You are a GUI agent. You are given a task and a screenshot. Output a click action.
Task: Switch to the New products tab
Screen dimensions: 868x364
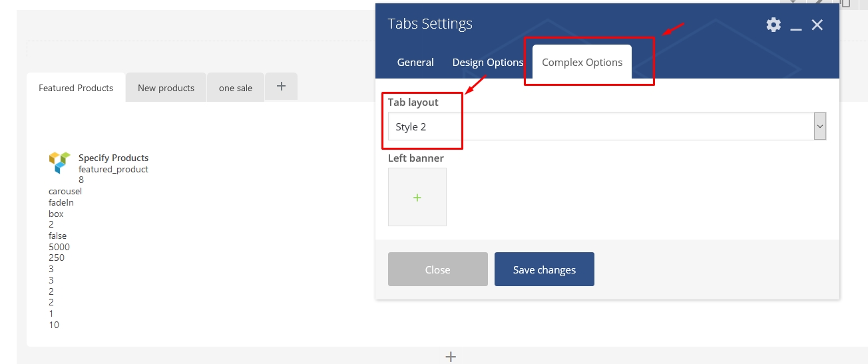166,88
